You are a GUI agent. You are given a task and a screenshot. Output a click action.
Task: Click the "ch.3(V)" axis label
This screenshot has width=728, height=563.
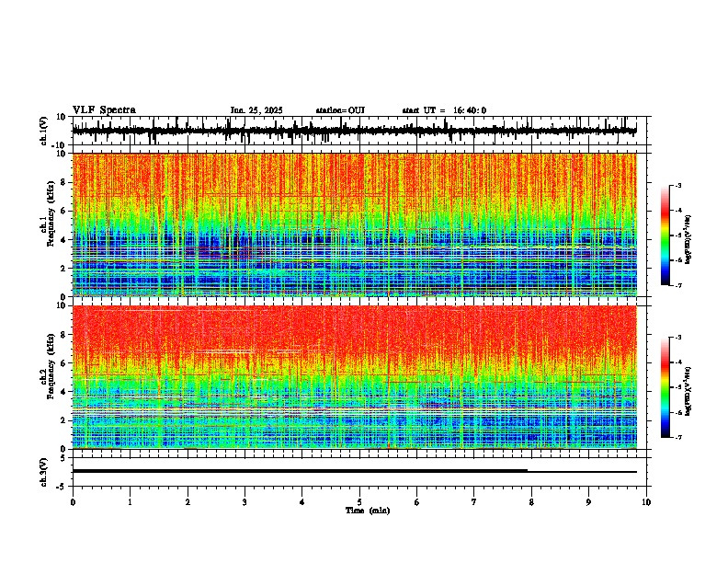pos(43,472)
